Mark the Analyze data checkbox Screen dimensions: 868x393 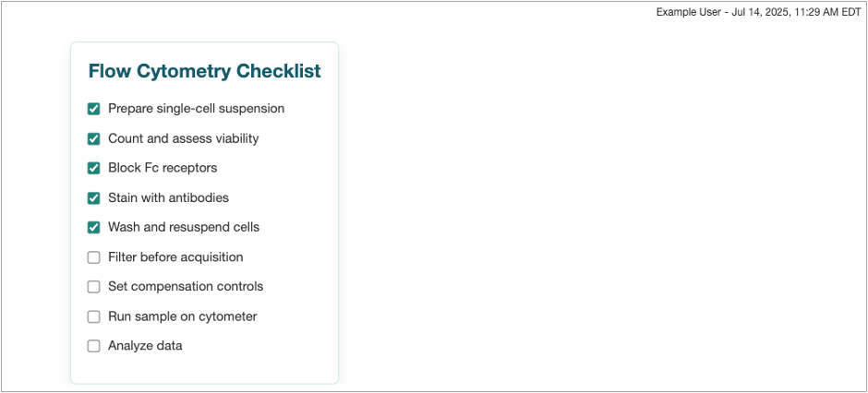point(93,346)
